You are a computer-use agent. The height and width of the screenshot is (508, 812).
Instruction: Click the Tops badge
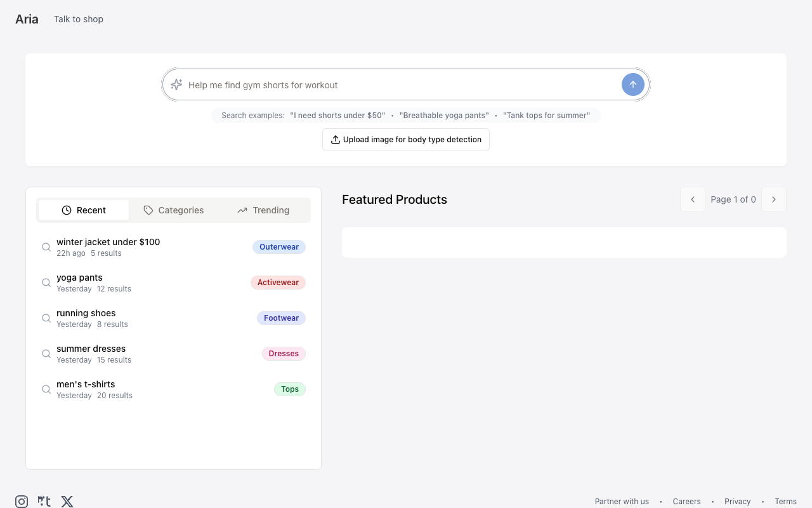tap(290, 389)
